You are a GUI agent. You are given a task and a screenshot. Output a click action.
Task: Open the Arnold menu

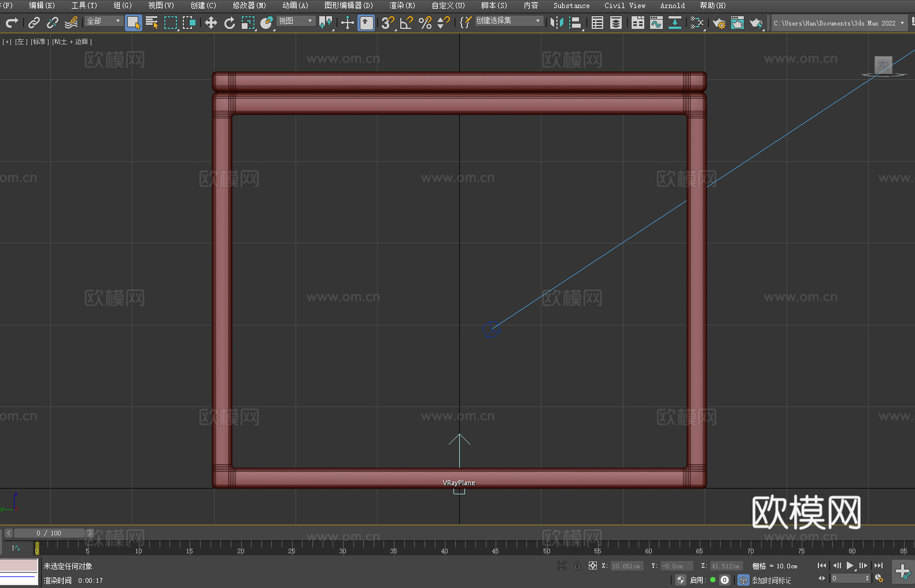[x=672, y=5]
